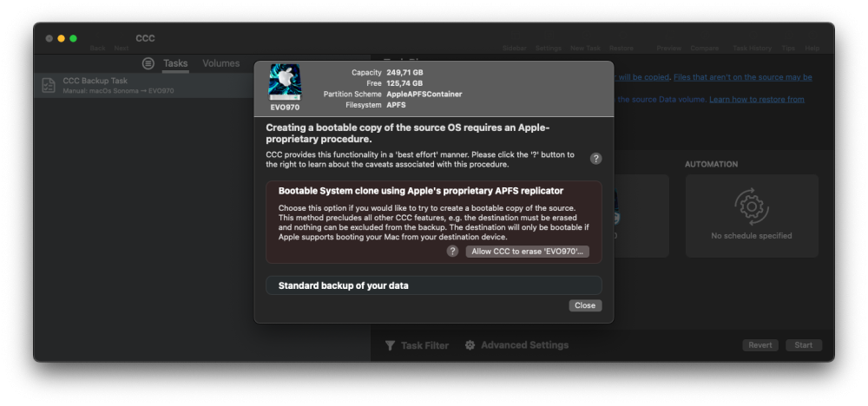The image size is (868, 406).
Task: Start the backup task
Action: [803, 345]
